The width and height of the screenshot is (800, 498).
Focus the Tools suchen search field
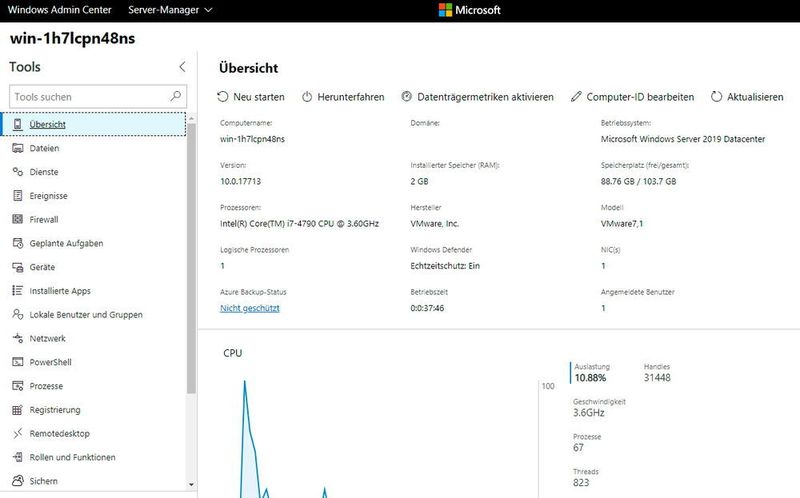(98, 96)
